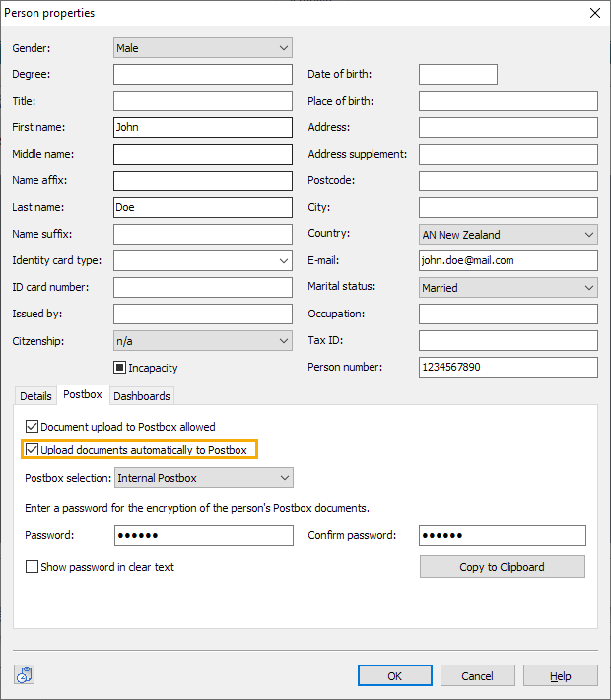Image resolution: width=611 pixels, height=700 pixels.
Task: Switch to the Details tab
Action: 35,396
